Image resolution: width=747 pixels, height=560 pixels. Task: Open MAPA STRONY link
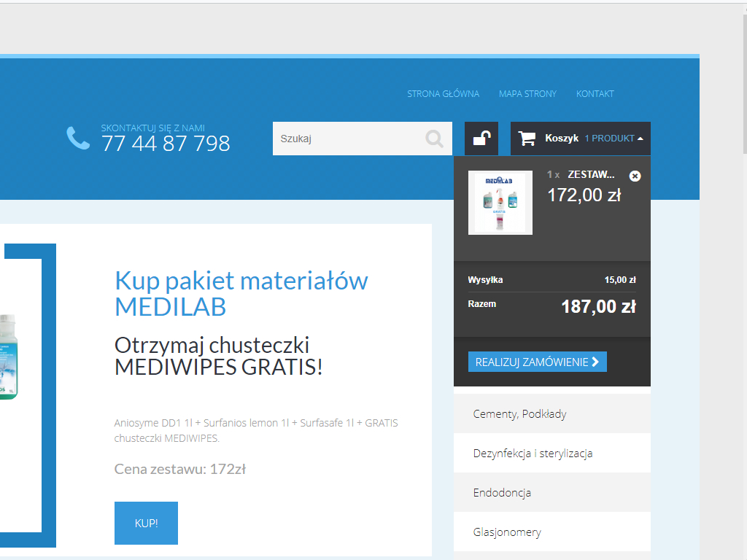pos(527,94)
